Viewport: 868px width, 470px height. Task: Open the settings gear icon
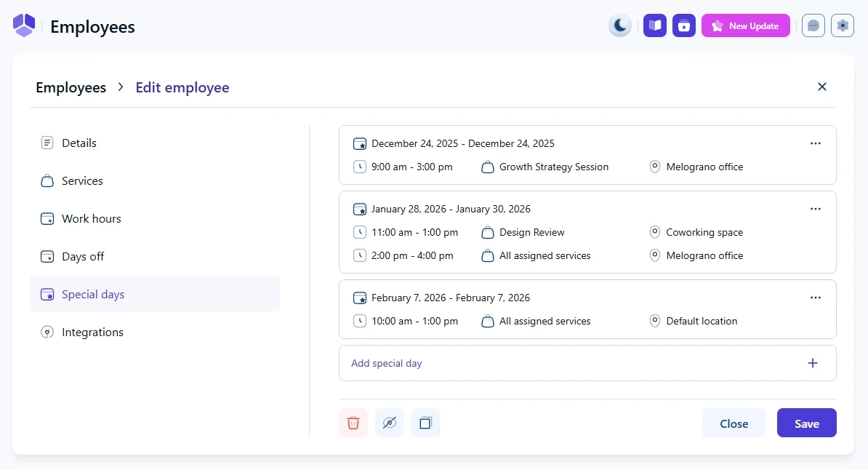pos(843,26)
